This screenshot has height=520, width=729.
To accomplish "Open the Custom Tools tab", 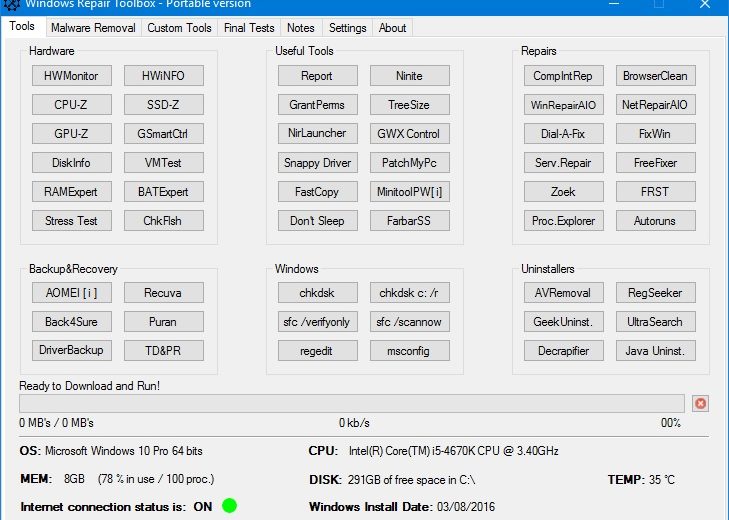I will tap(179, 28).
